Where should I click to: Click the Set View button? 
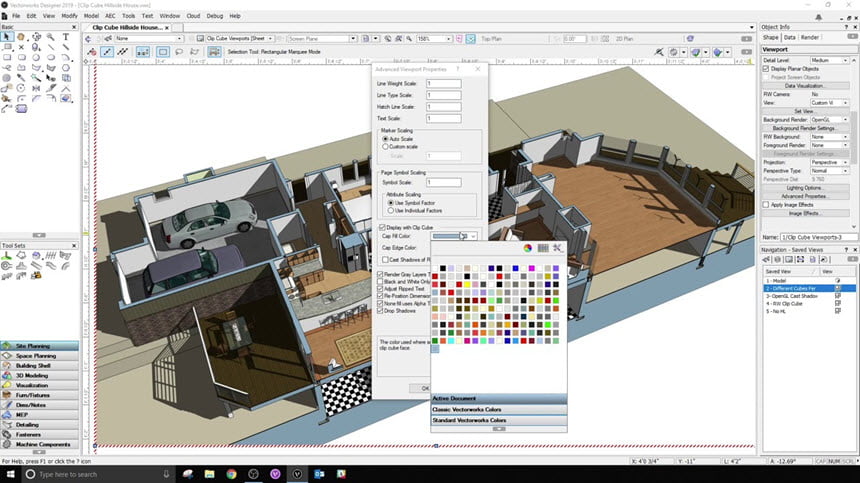point(804,111)
